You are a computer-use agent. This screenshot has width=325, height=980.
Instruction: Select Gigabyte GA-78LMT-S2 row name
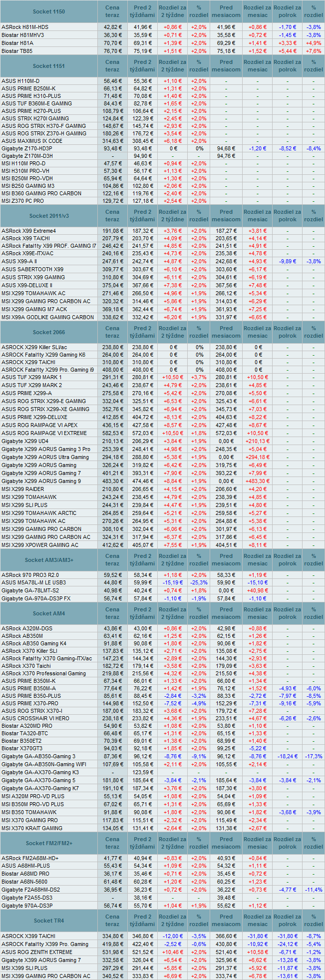pyautogui.click(x=30, y=590)
